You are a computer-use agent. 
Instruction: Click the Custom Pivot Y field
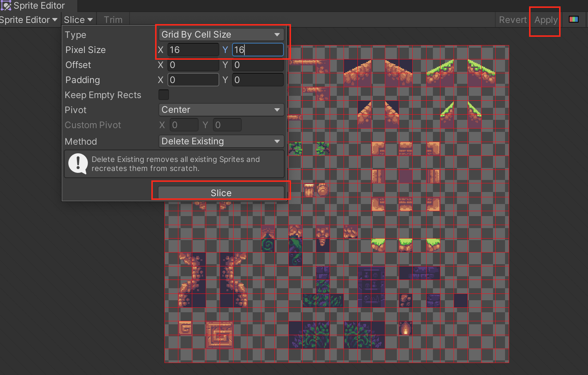pyautogui.click(x=227, y=125)
